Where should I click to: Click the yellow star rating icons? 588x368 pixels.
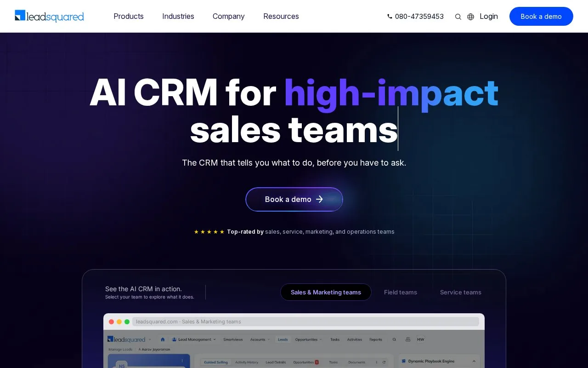click(x=209, y=232)
